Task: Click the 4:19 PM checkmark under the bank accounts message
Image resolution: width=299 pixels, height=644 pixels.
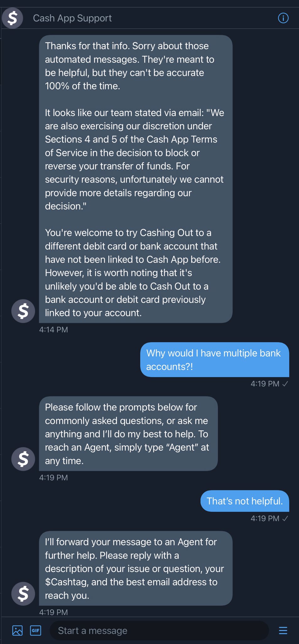Action: (285, 384)
